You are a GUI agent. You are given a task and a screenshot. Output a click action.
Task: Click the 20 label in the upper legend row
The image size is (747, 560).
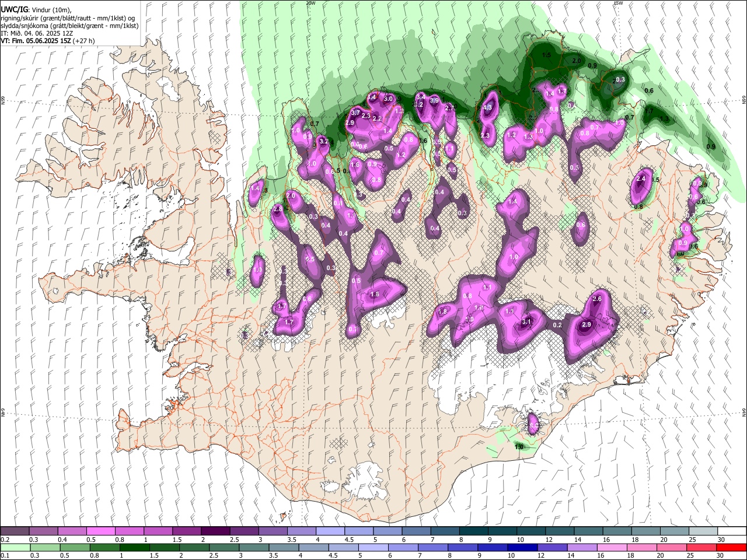coord(664,540)
